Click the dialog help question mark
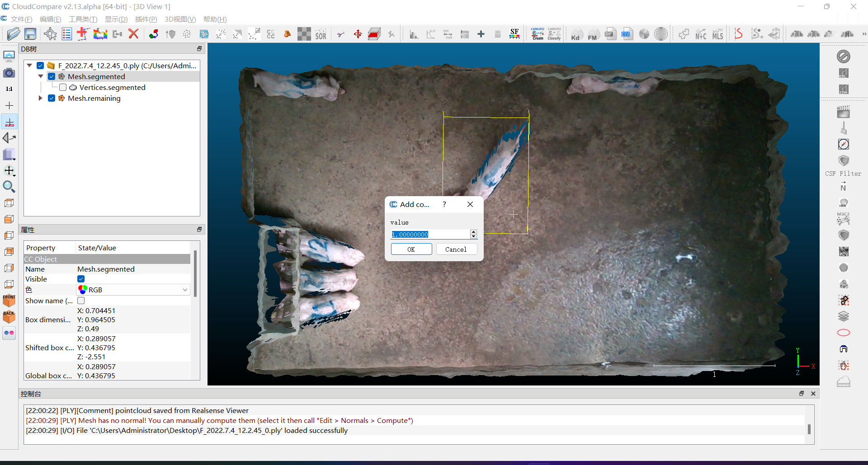This screenshot has width=868, height=465. [444, 204]
